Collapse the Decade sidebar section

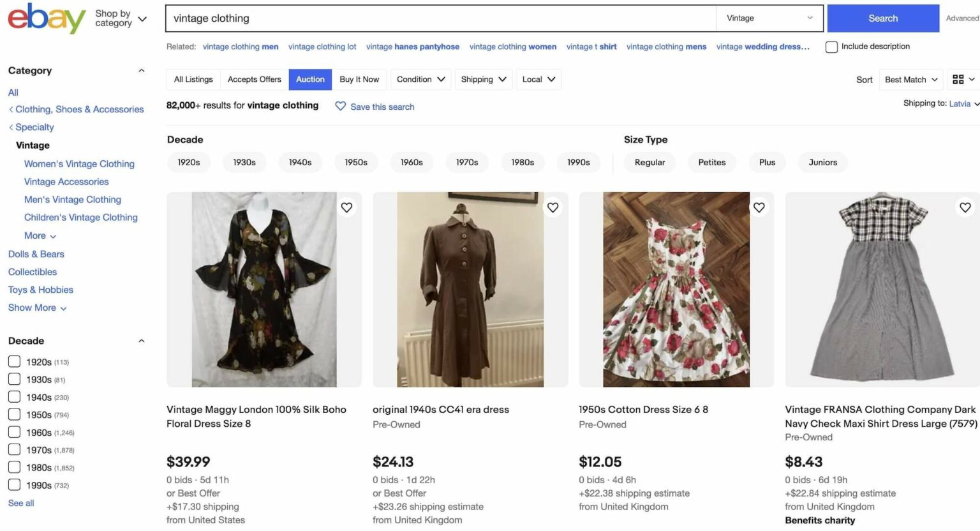tap(142, 341)
